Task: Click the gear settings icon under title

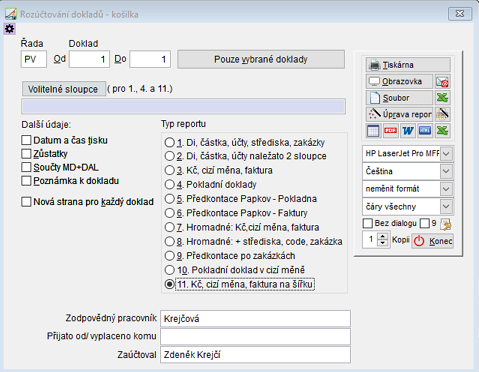Action: pyautogui.click(x=9, y=29)
